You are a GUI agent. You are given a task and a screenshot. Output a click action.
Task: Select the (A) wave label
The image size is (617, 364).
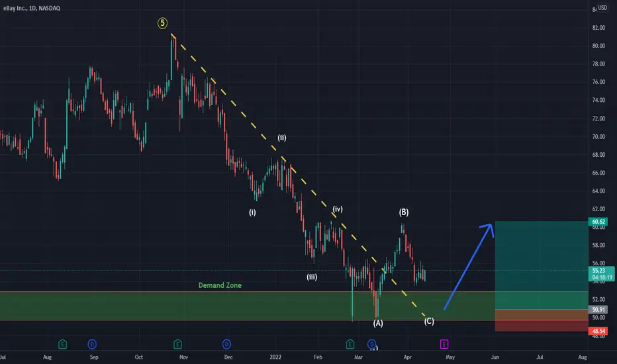tap(378, 323)
